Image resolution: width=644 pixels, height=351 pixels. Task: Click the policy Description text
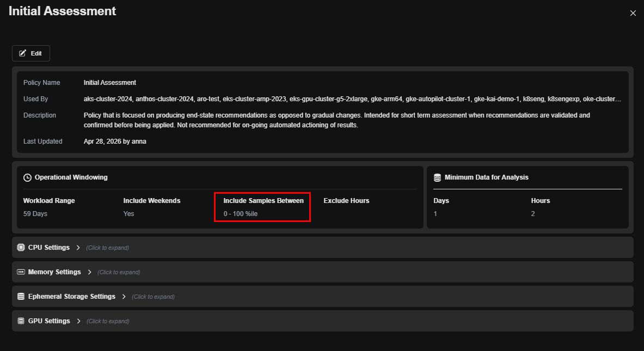click(337, 120)
